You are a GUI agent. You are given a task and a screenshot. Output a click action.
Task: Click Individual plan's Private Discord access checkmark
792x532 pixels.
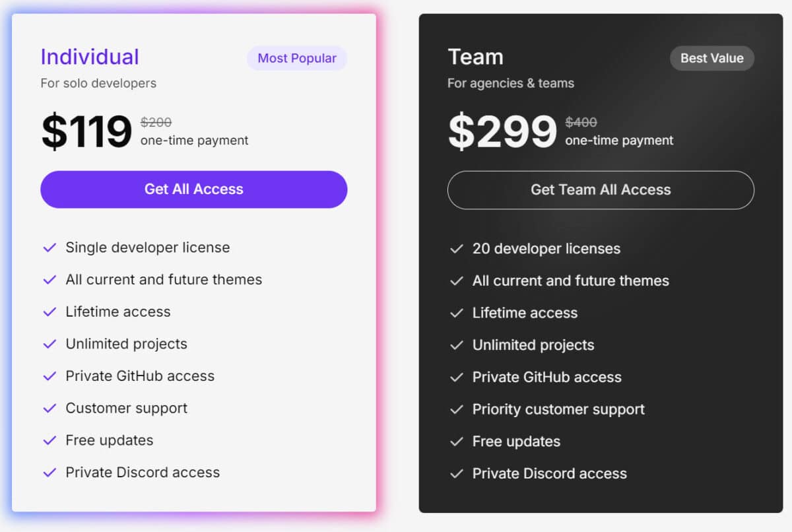(49, 473)
